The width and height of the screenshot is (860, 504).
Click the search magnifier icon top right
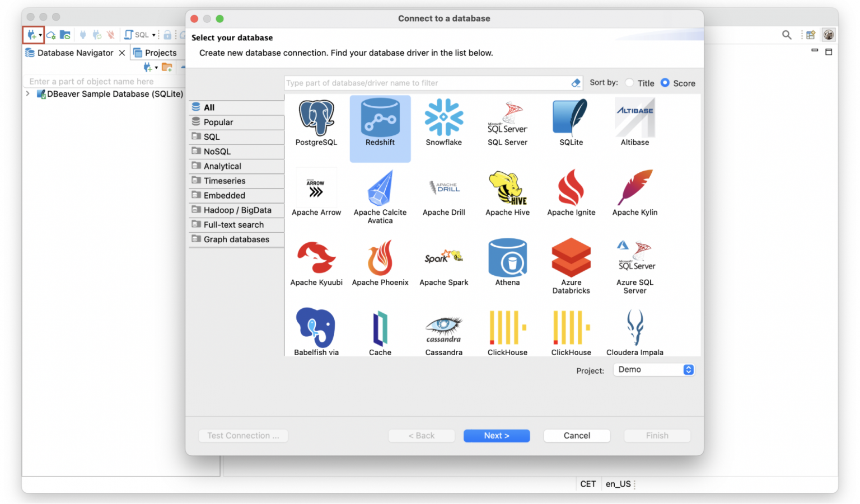pyautogui.click(x=787, y=35)
